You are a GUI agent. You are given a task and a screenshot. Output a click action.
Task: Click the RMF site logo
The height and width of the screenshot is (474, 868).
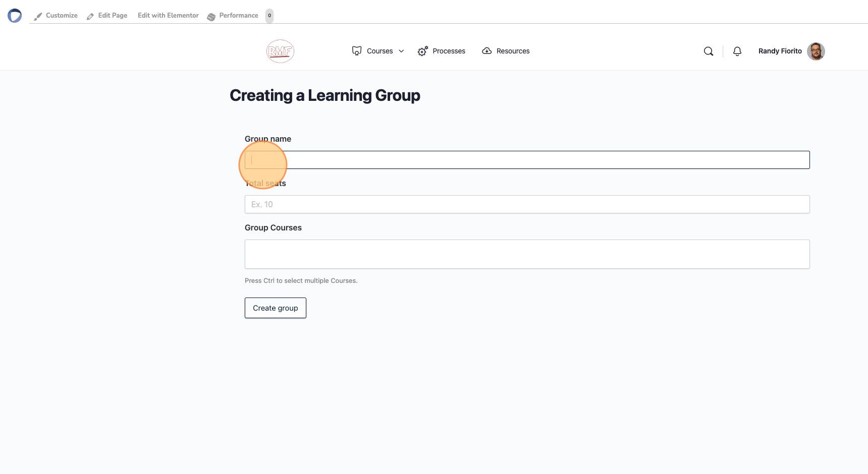point(280,51)
